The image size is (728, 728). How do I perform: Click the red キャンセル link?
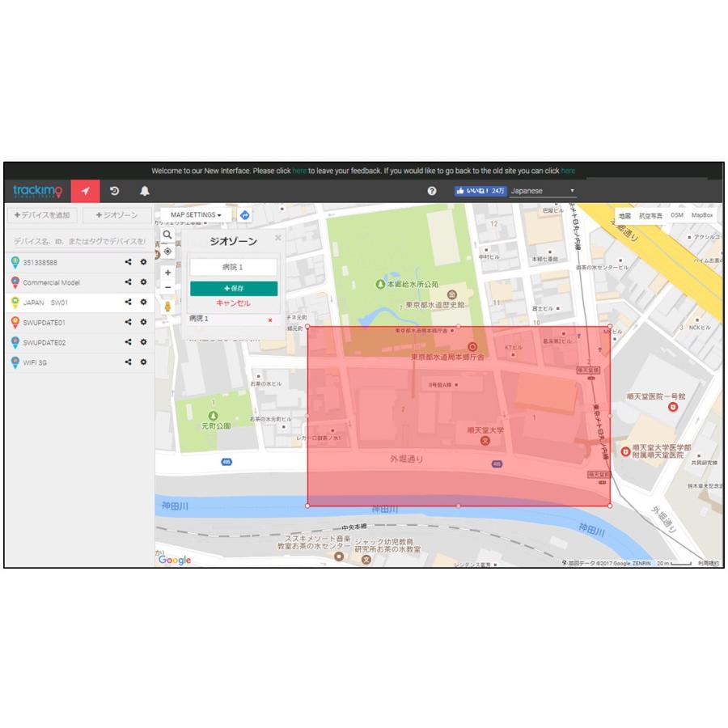pos(233,303)
